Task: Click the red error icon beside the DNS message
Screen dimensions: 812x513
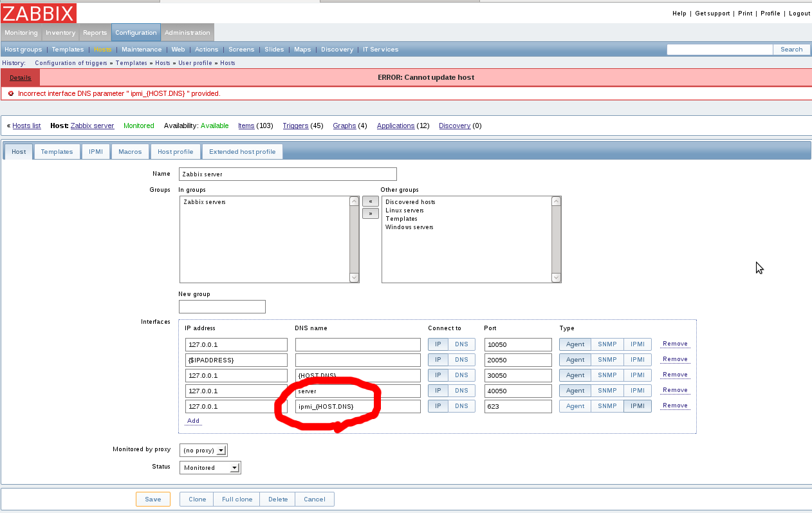Action: point(11,93)
